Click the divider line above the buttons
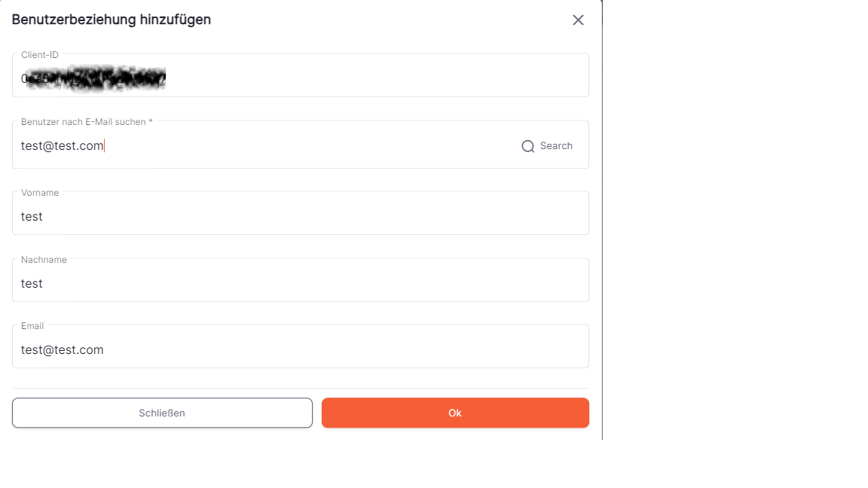 tap(301, 389)
